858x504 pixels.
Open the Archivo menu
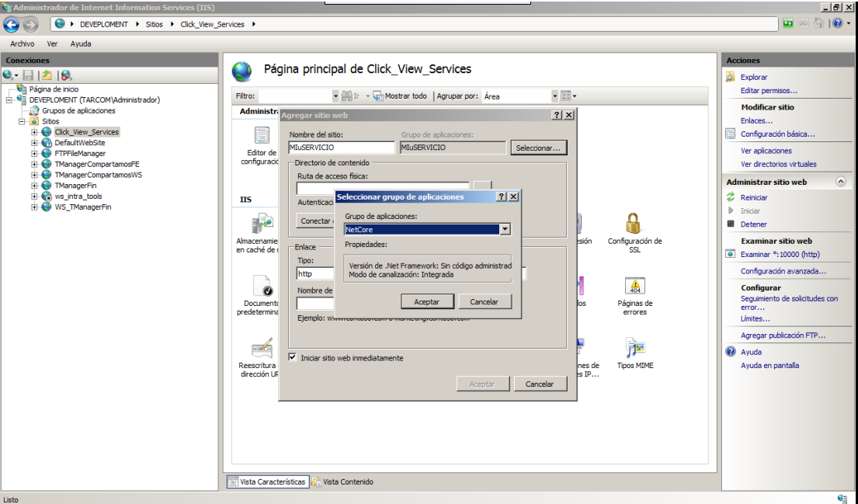(x=22, y=43)
